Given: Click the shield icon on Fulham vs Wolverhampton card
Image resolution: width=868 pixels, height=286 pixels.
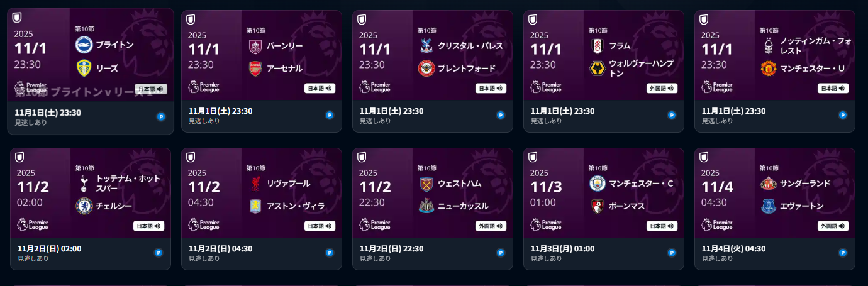Looking at the screenshot, I should point(533,19).
